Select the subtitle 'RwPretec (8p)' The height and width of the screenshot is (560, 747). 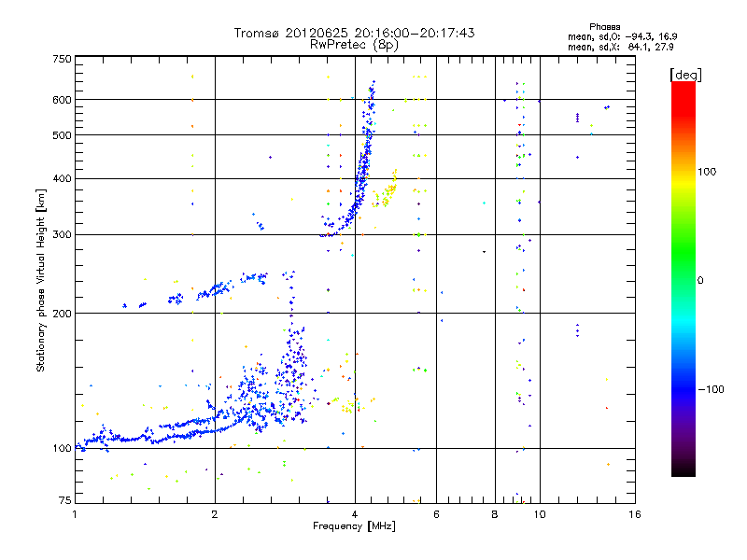pos(354,45)
